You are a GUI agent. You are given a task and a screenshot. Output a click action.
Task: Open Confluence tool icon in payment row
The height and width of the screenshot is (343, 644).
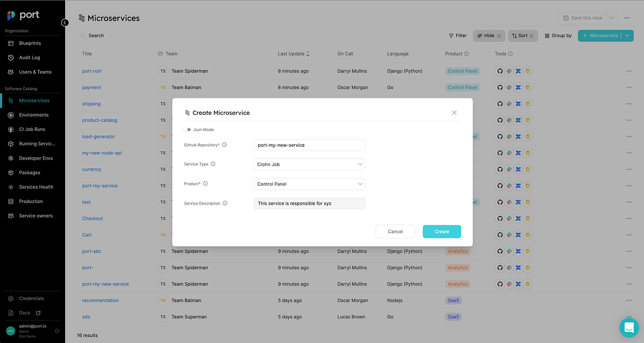(x=518, y=87)
